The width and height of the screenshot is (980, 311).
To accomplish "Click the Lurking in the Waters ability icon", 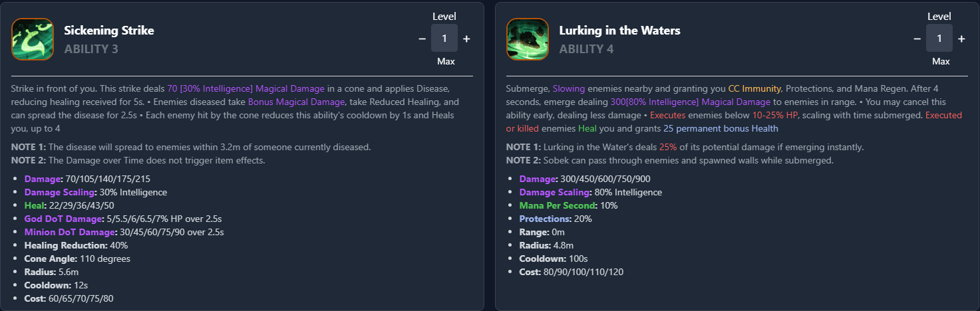I will pyautogui.click(x=528, y=39).
